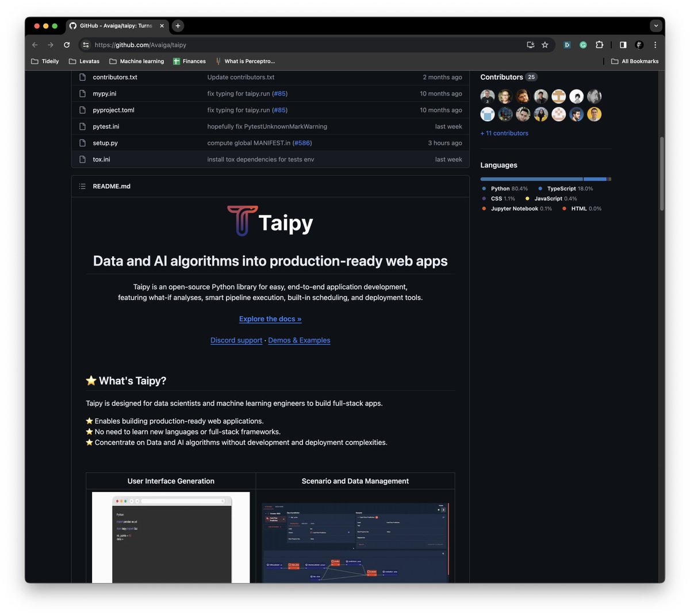
Task: Open the mypy.ini file
Action: pos(105,94)
